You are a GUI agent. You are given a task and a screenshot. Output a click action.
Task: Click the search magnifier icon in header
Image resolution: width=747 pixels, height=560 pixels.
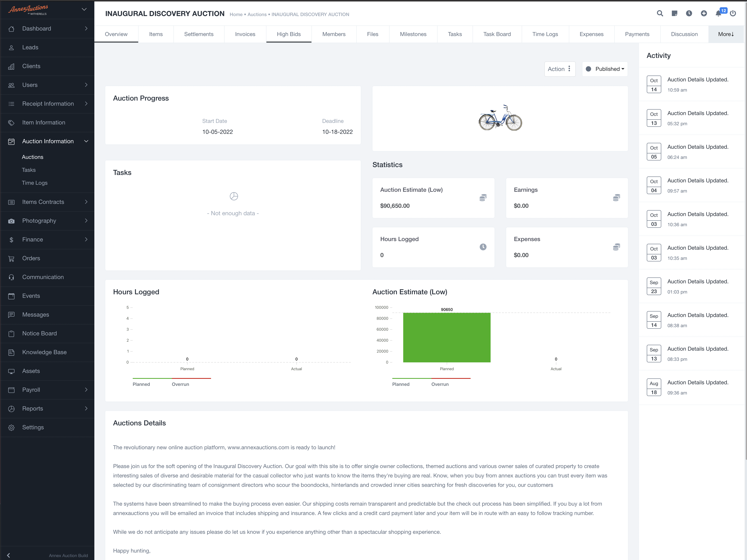(x=659, y=14)
